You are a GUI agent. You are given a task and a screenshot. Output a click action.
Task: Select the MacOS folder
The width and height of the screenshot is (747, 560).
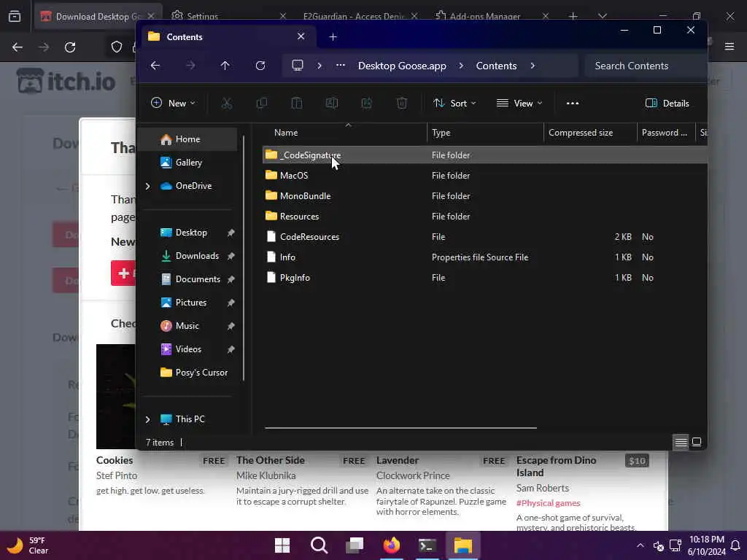484,176
